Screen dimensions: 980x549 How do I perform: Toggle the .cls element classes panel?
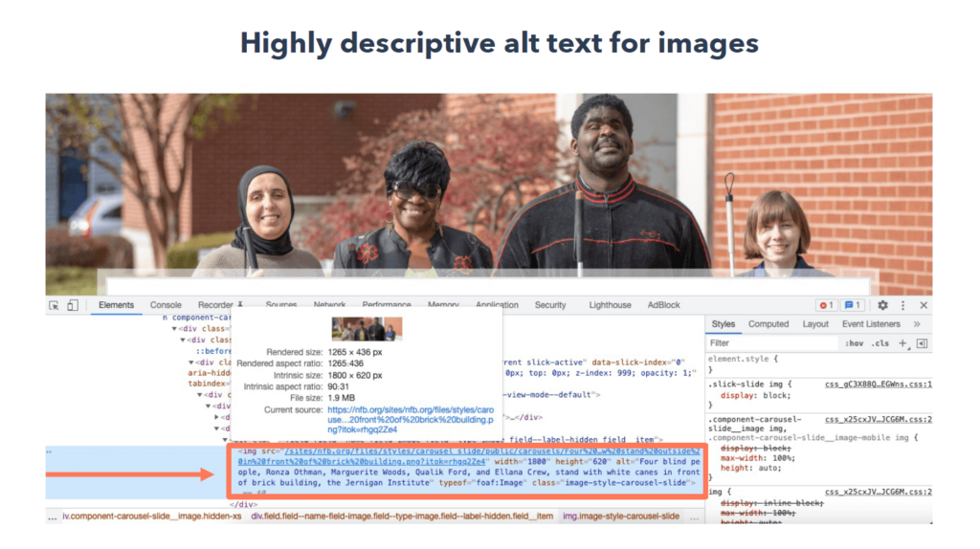pos(880,343)
